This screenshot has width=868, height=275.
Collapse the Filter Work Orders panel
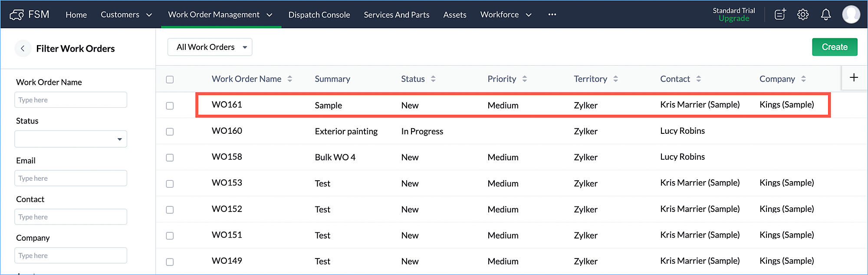[x=23, y=49]
